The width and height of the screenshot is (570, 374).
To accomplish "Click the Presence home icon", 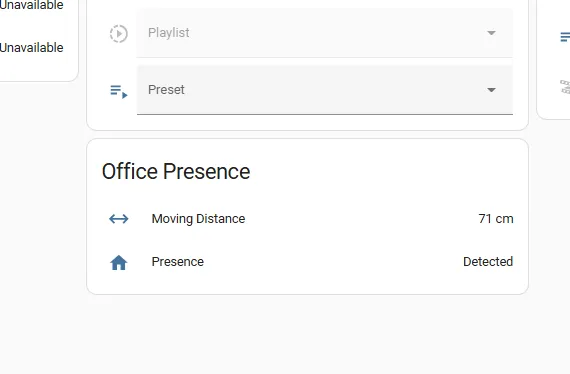I will (x=119, y=262).
